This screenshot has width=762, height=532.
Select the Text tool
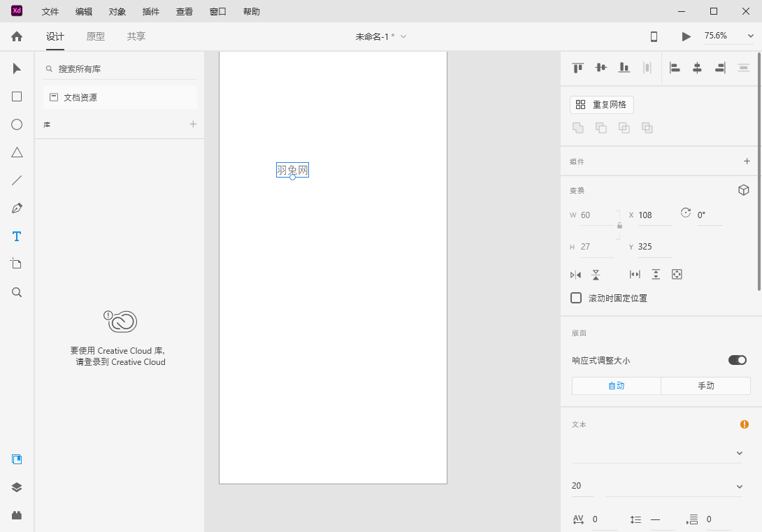coord(17,236)
